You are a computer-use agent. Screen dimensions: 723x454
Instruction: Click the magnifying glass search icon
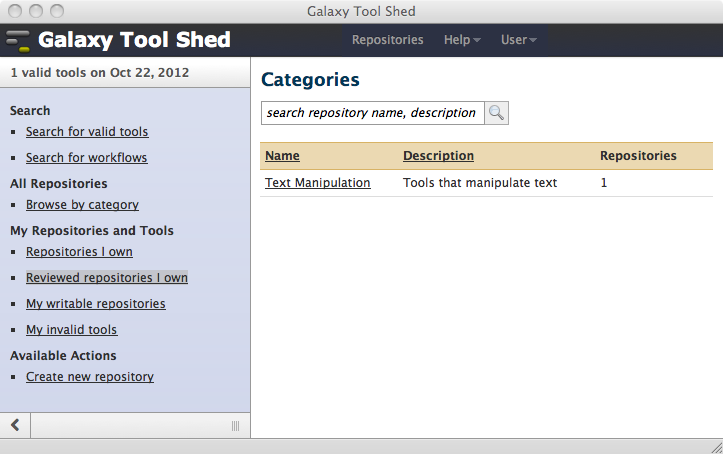click(x=497, y=113)
